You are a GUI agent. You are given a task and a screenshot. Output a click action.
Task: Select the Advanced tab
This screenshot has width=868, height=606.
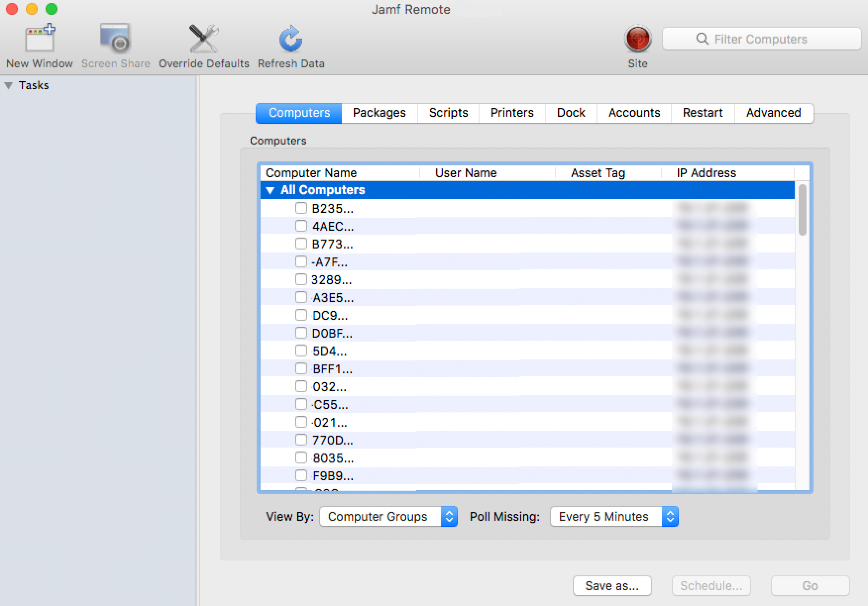coord(773,113)
